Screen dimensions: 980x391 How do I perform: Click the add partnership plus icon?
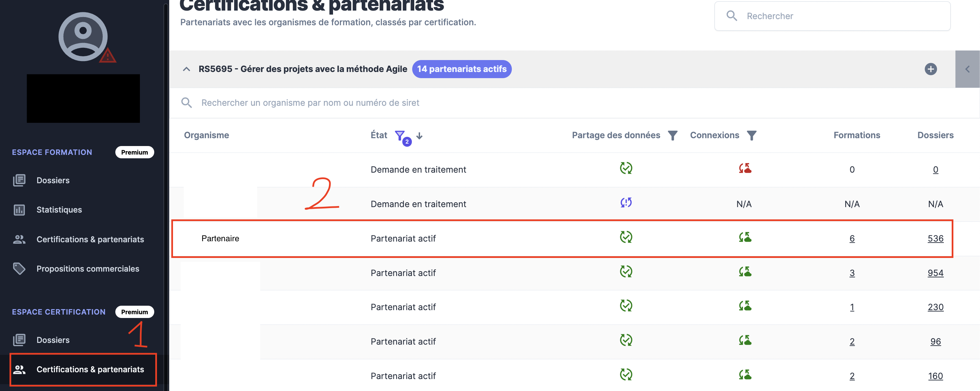[931, 69]
